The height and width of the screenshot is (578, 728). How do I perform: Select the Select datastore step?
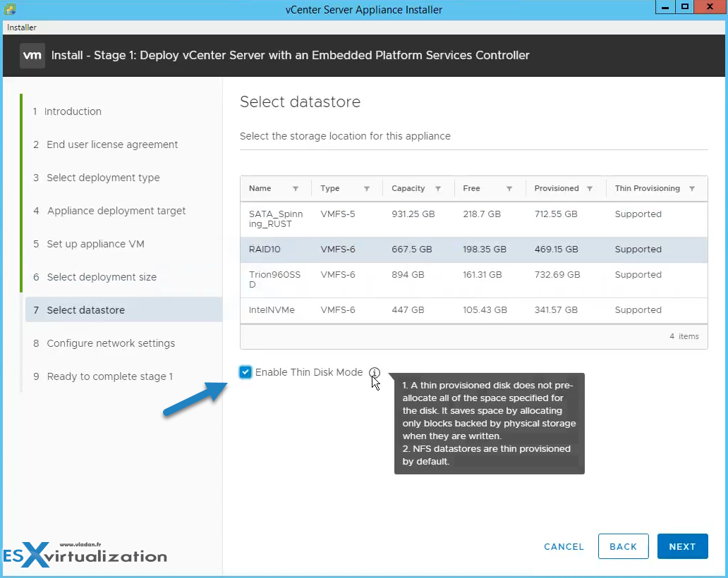pyautogui.click(x=123, y=310)
